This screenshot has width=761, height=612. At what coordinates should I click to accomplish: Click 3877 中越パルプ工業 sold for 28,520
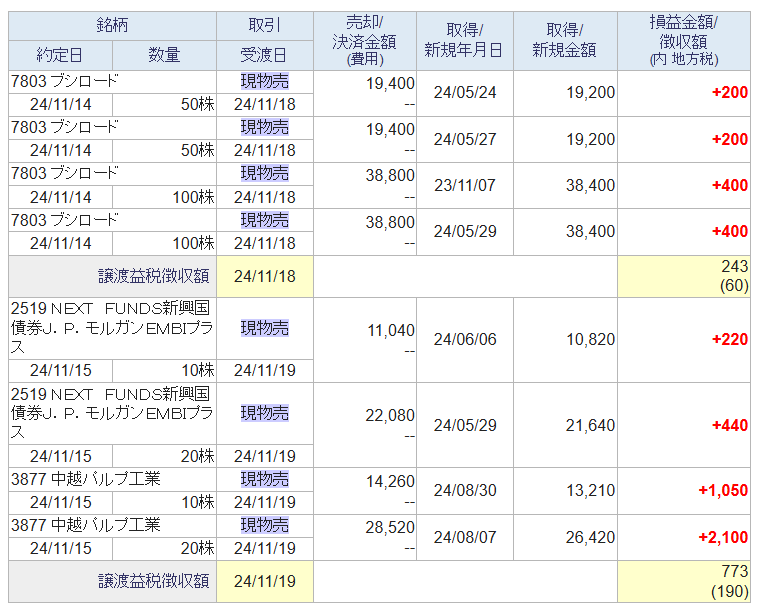pyautogui.click(x=85, y=525)
